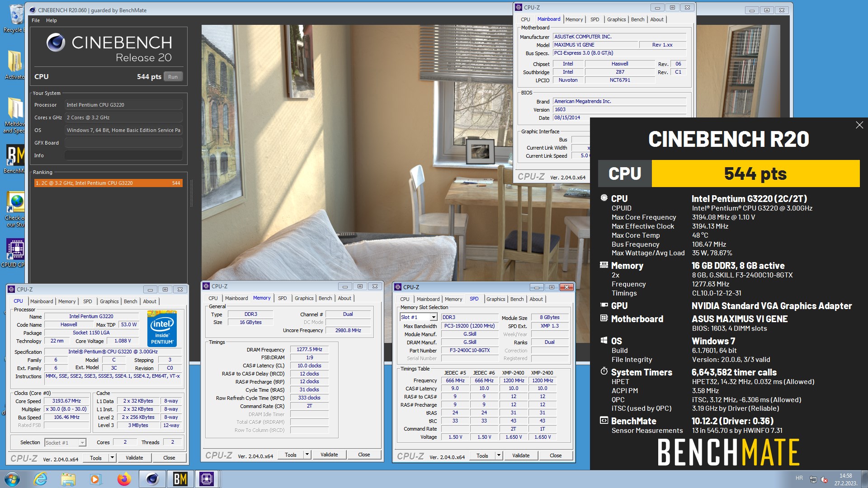Open the Meltdown and Spectre desktop folder
This screenshot has width=868, height=488.
click(15, 115)
